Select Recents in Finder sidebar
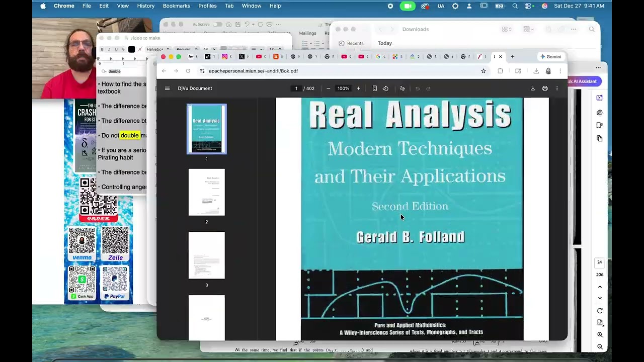This screenshot has width=644, height=362. tap(351, 43)
